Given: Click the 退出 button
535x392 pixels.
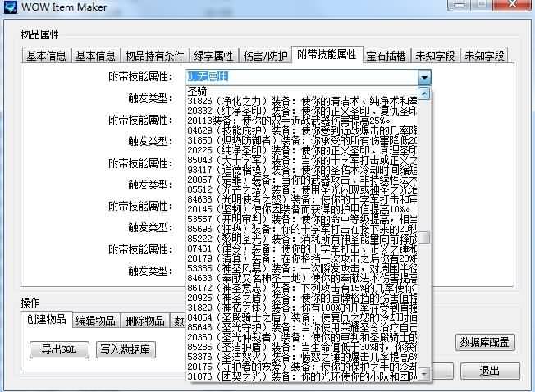Looking at the screenshot, I should point(490,371).
